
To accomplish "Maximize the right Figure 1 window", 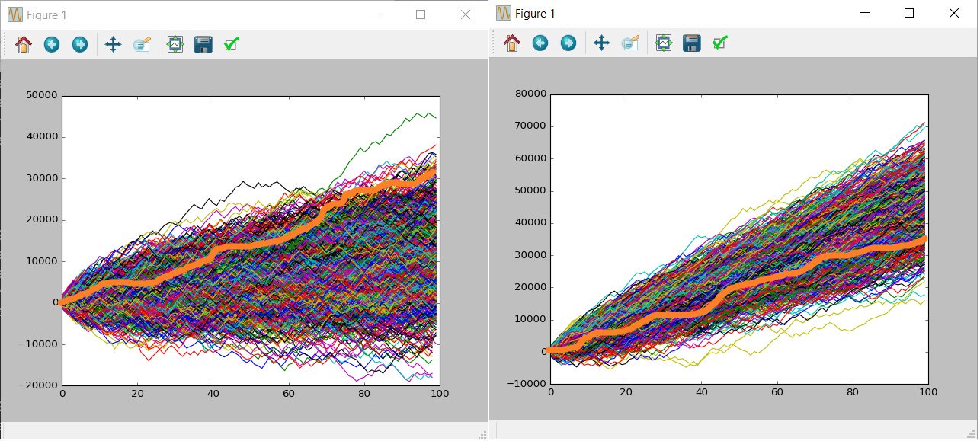I will [908, 13].
